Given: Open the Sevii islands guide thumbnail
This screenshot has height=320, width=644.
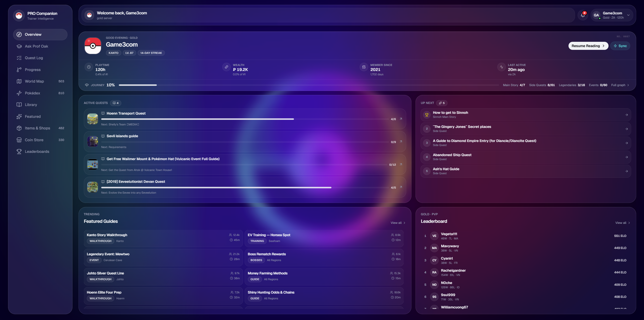Looking at the screenshot, I should tap(93, 142).
